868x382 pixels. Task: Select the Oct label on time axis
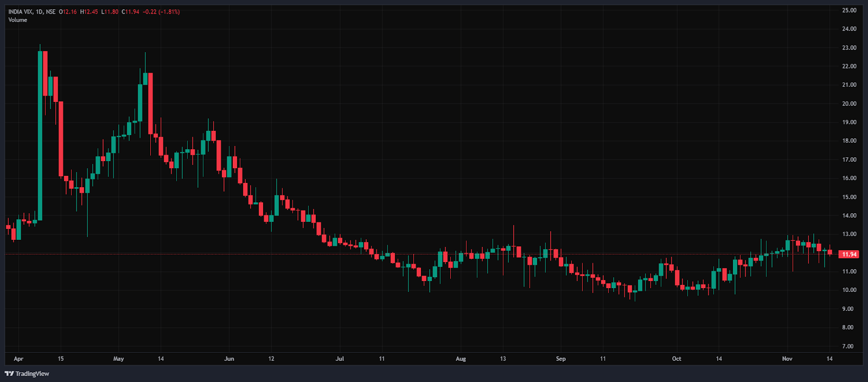[x=676, y=359]
